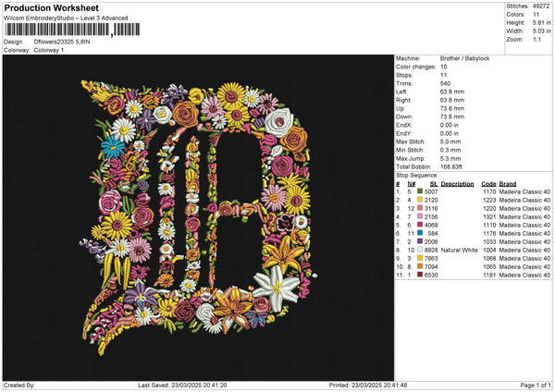
Task: Click the Left value 63.8 mm
Action: coord(452,92)
